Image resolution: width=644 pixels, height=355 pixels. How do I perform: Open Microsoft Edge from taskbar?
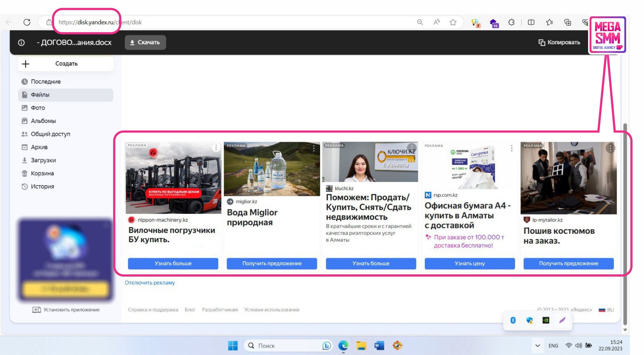tap(343, 346)
